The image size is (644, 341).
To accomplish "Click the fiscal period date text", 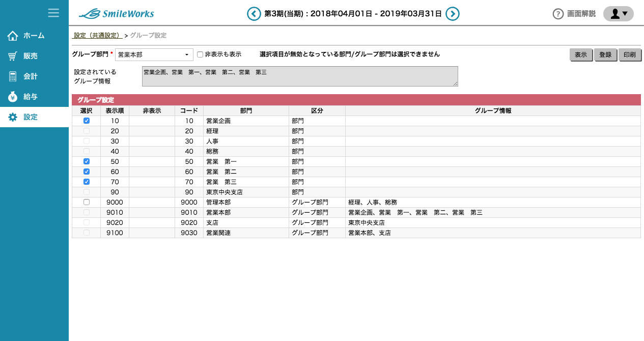I will click(x=353, y=14).
